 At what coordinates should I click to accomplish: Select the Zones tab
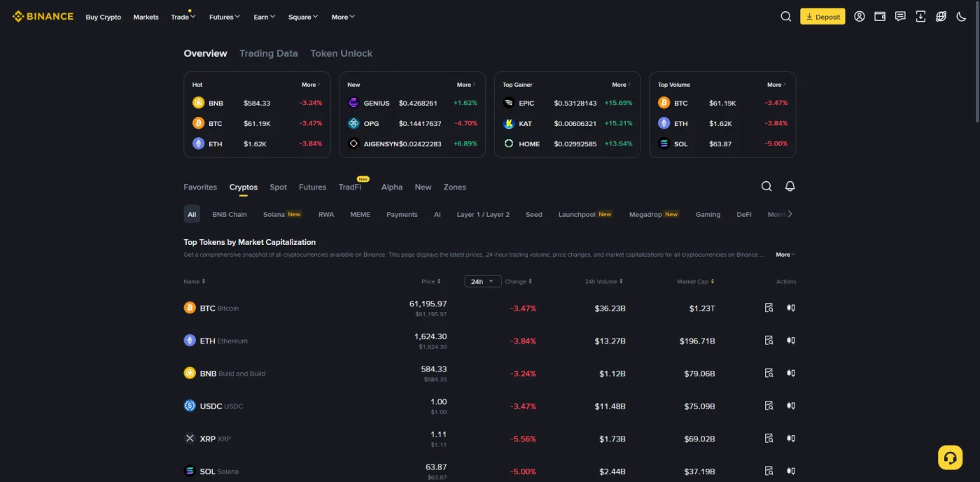coord(455,187)
